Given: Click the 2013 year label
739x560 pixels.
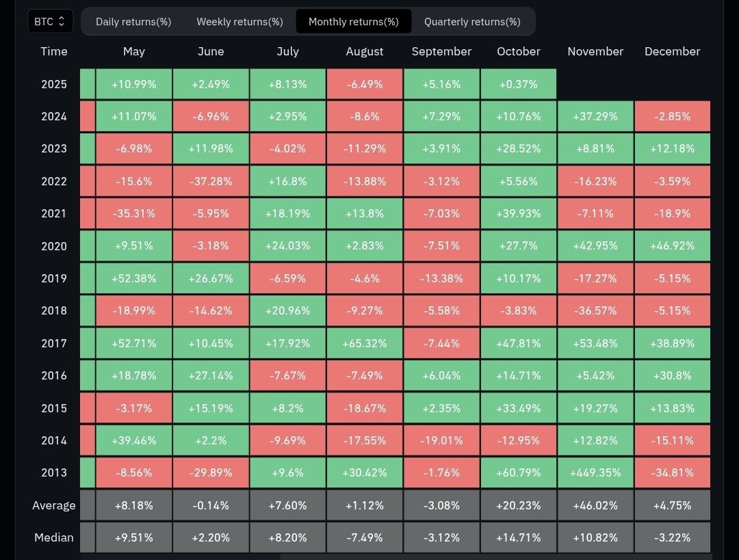Looking at the screenshot, I should click(x=54, y=472).
